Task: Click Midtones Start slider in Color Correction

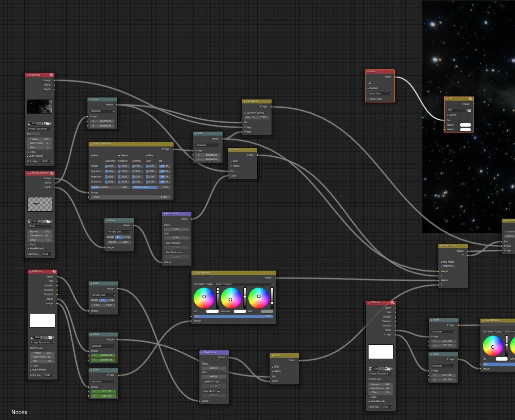Action: (x=110, y=187)
